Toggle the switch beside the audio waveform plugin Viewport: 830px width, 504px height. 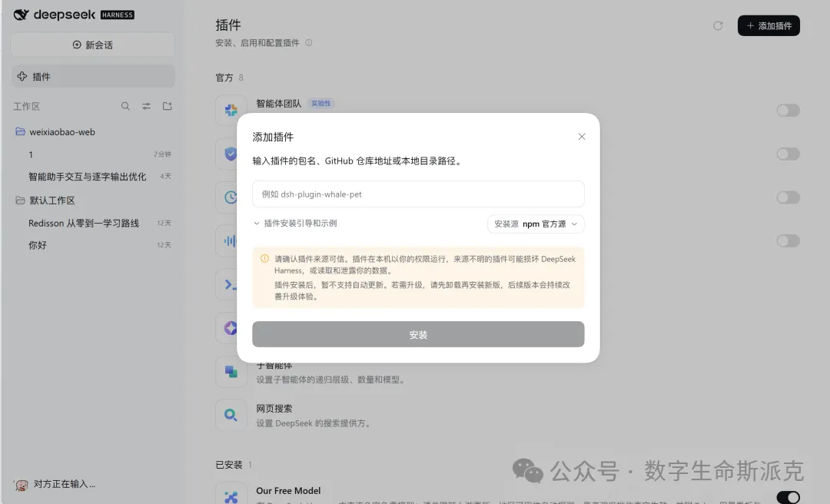[788, 241]
